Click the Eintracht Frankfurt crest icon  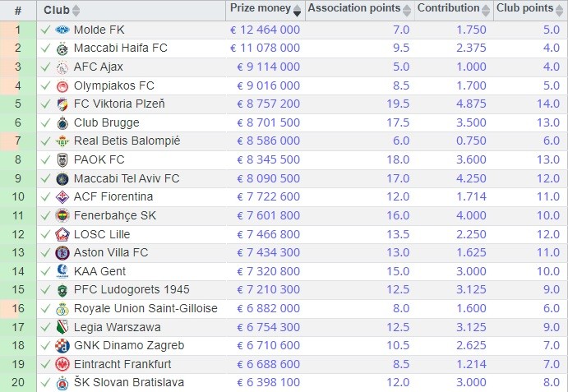click(x=62, y=364)
